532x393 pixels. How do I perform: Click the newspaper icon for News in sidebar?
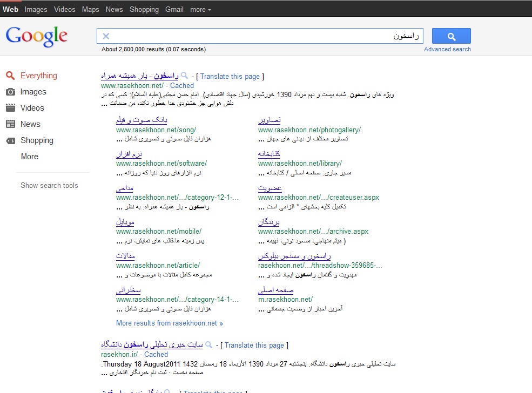[x=10, y=124]
